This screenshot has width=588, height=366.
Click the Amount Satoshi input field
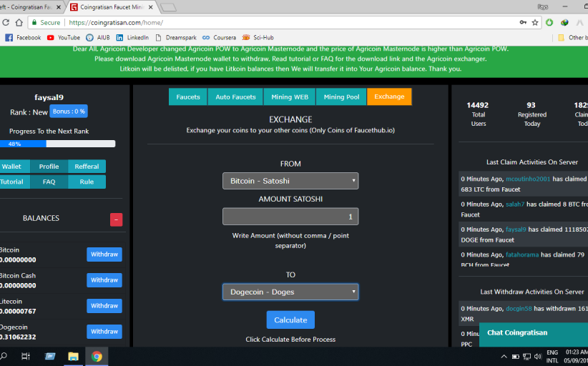click(x=290, y=217)
